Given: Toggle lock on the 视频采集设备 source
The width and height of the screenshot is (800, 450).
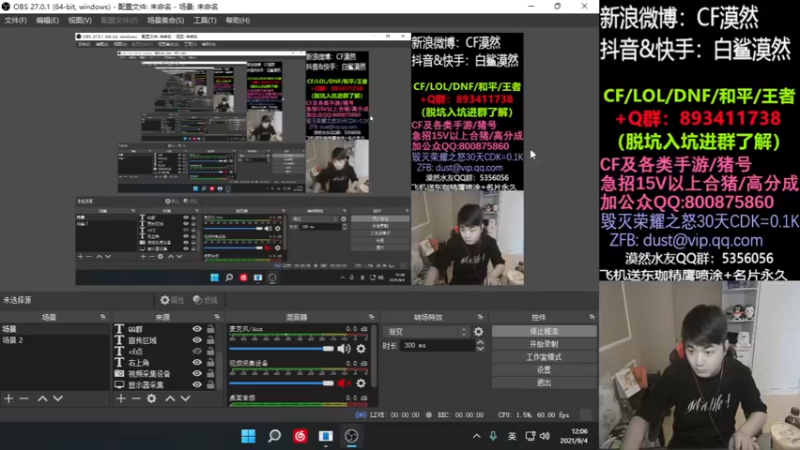Looking at the screenshot, I should (x=210, y=373).
